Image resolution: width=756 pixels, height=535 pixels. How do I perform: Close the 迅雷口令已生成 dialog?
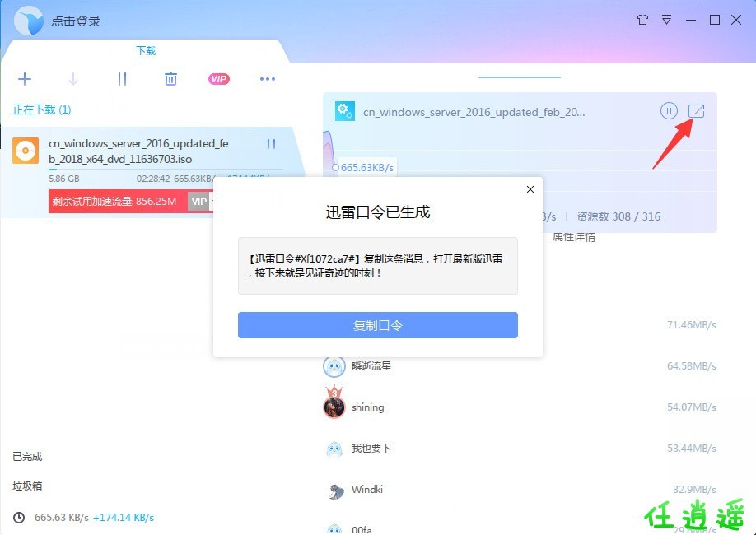pyautogui.click(x=530, y=189)
